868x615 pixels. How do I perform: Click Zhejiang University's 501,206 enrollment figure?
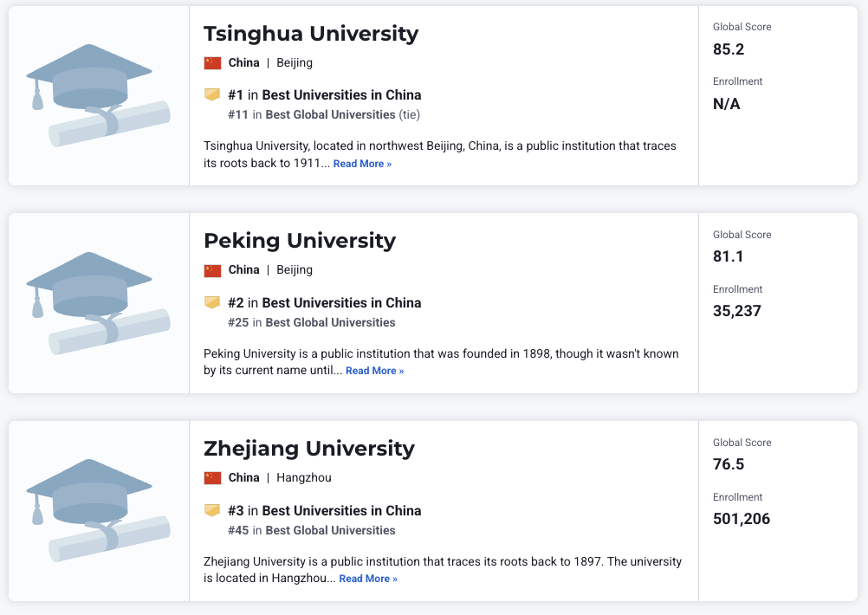[x=742, y=519]
